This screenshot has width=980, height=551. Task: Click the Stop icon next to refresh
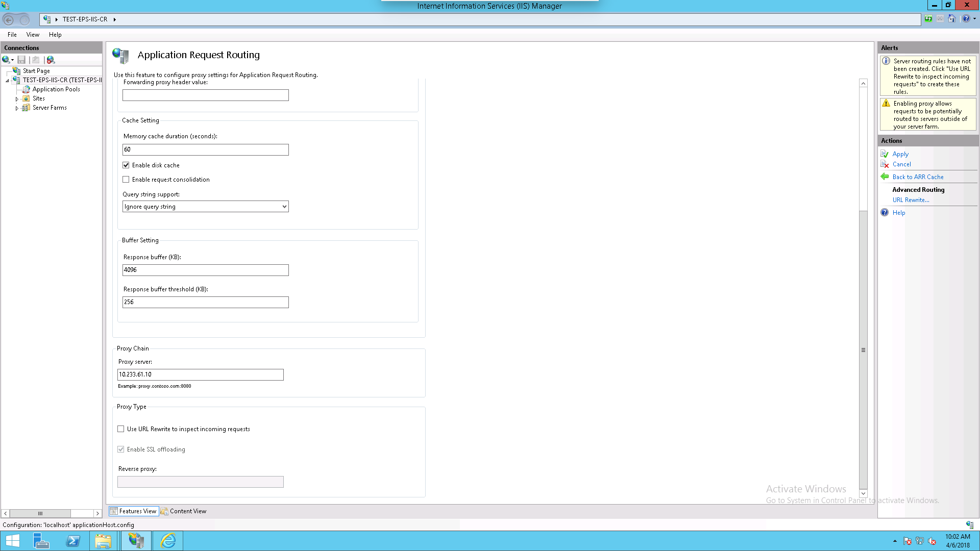pyautogui.click(x=940, y=19)
